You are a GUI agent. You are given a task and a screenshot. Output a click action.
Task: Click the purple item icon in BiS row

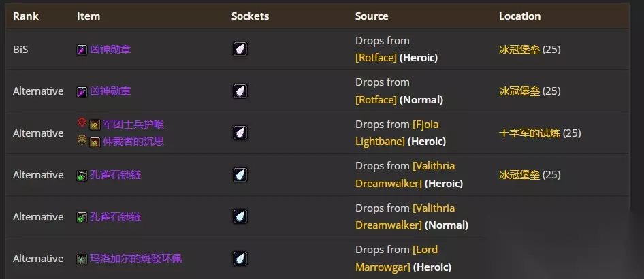pos(82,50)
